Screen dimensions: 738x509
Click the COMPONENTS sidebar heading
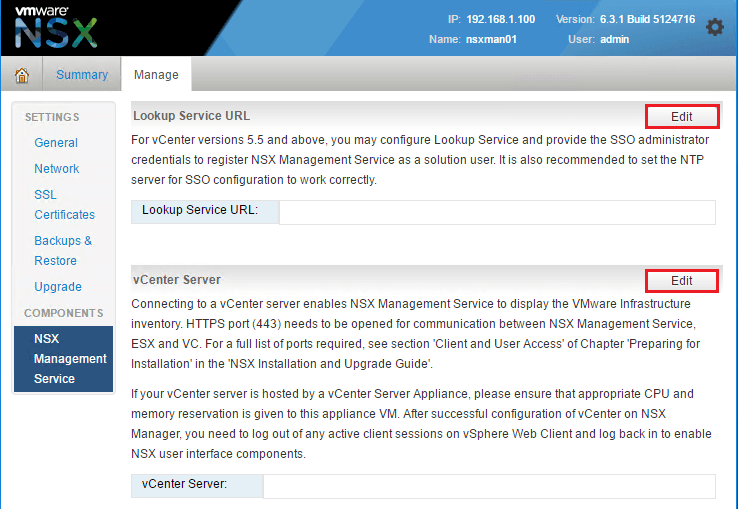pos(64,313)
